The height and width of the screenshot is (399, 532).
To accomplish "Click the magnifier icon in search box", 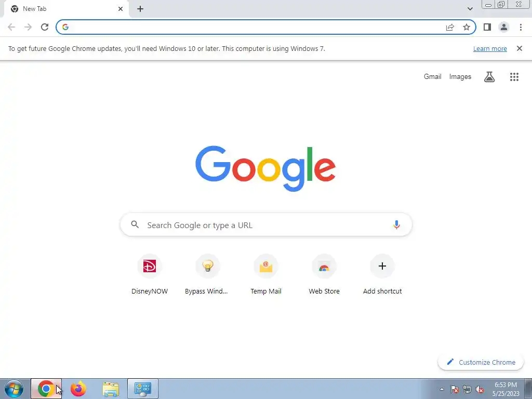I will click(135, 224).
